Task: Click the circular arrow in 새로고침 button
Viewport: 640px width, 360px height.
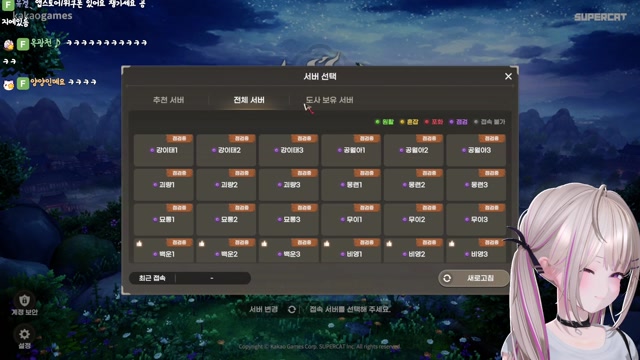Action: [x=447, y=278]
